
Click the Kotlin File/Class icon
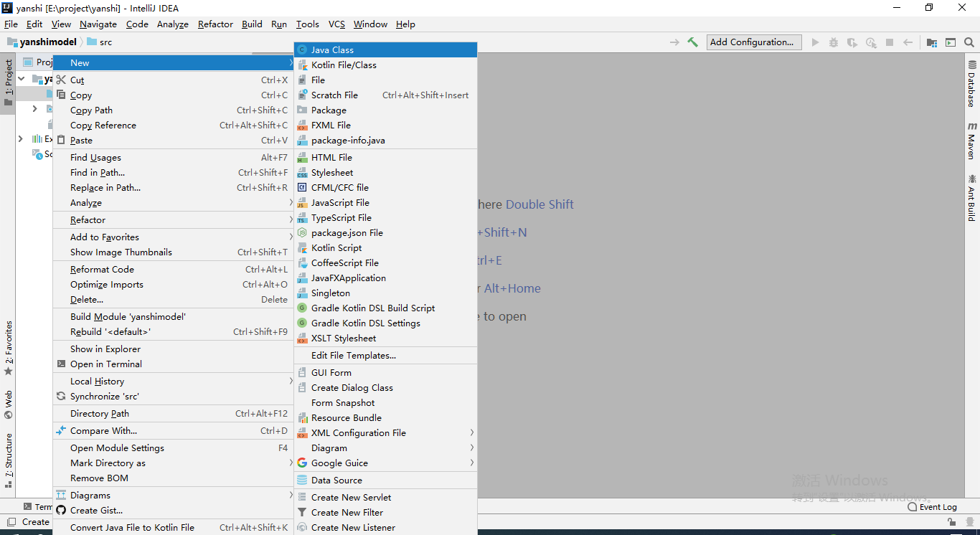tap(302, 65)
